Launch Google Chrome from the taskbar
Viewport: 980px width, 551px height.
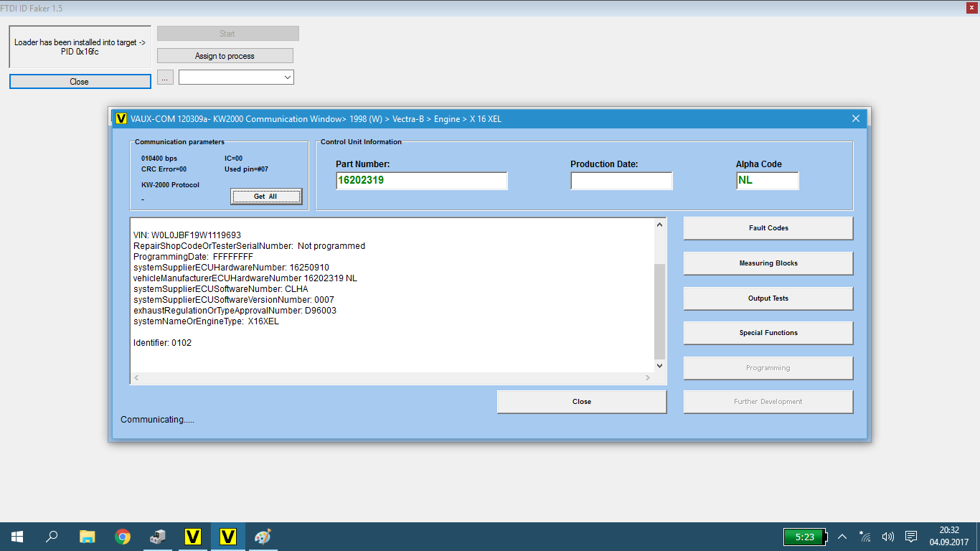coord(123,537)
